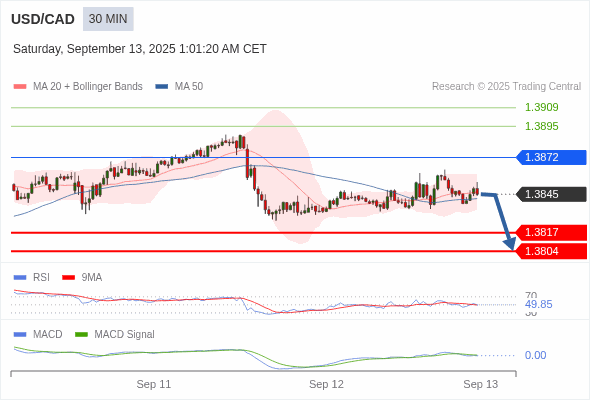Click the Sep 13 date marker
This screenshot has height=400, width=590.
coord(481,384)
